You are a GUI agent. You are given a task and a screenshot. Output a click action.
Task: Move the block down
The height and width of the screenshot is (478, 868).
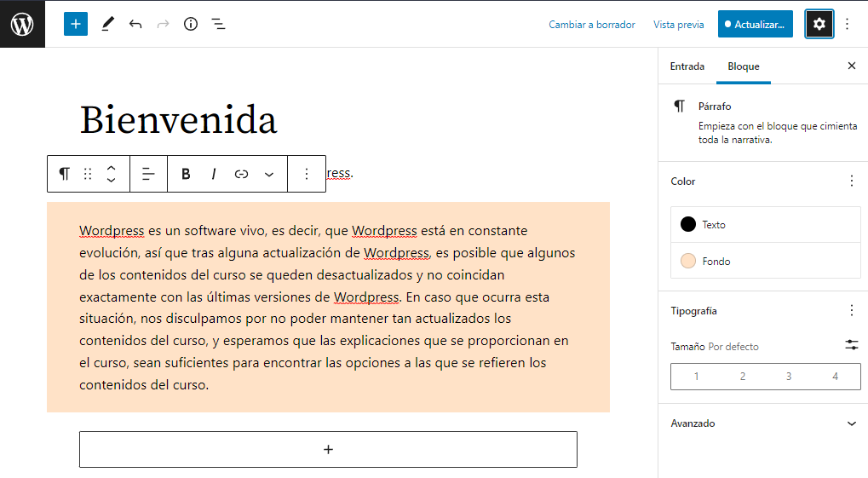click(x=111, y=180)
